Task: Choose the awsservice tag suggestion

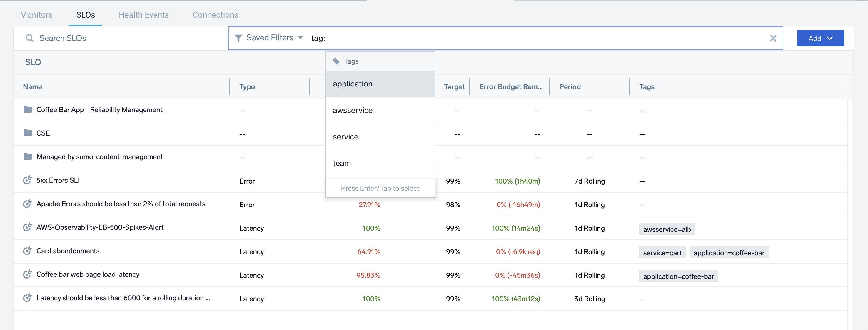Action: (353, 110)
